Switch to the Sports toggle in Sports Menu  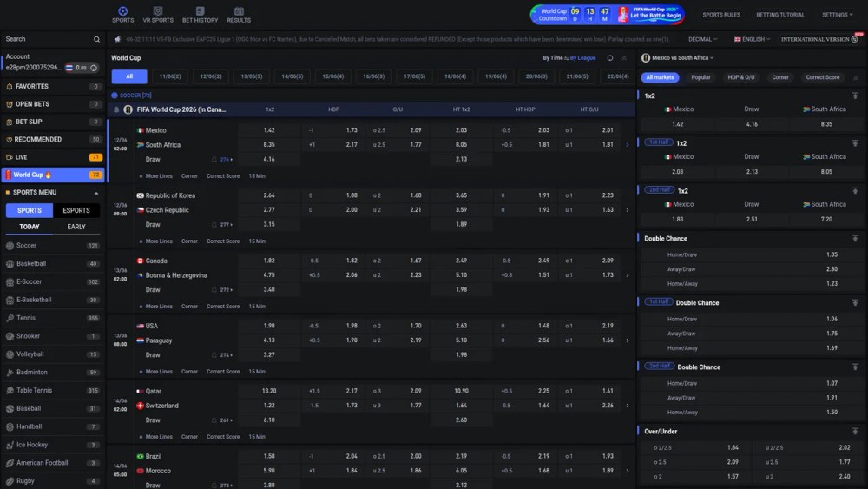pos(30,210)
